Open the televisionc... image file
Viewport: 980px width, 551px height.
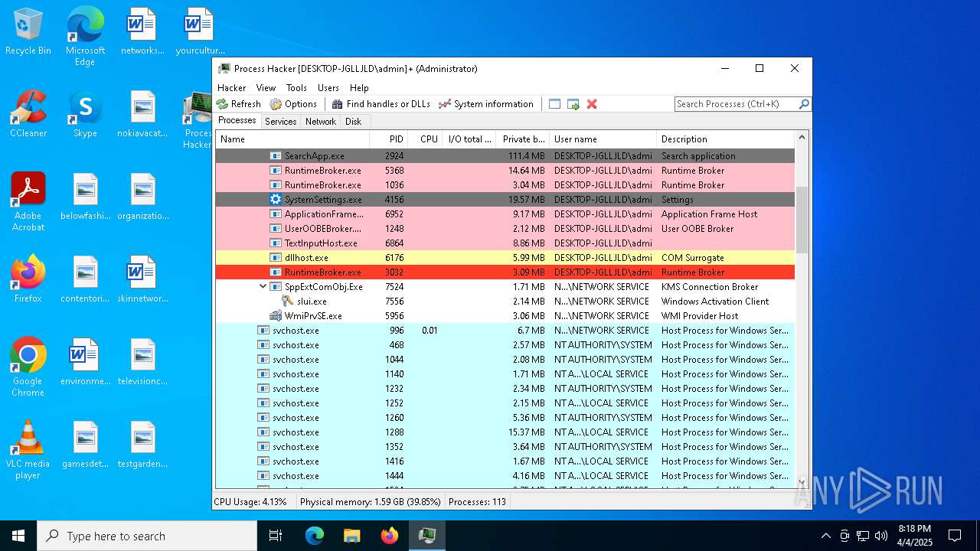click(x=142, y=363)
